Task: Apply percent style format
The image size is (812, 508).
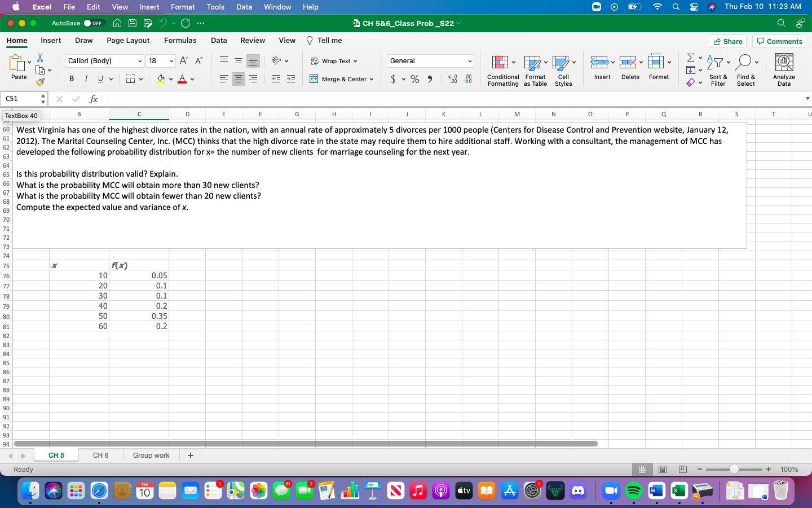Action: (415, 79)
